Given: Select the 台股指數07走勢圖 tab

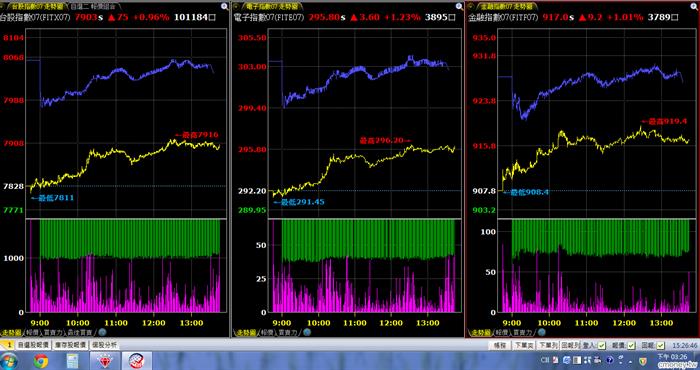Looking at the screenshot, I should (38, 6).
